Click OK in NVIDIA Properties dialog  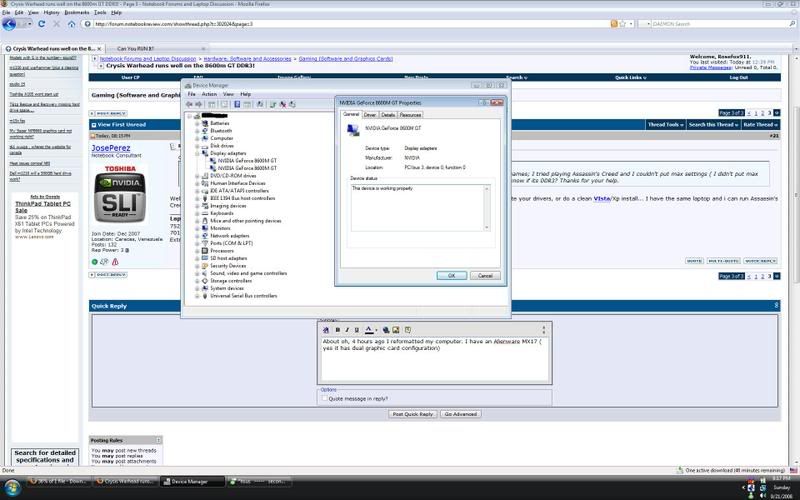click(x=452, y=276)
